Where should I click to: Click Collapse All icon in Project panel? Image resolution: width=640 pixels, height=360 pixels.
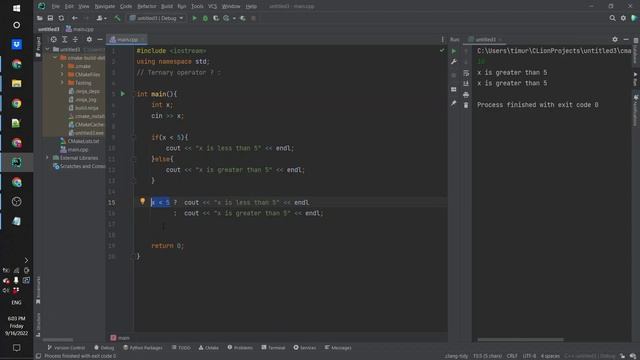click(76, 39)
